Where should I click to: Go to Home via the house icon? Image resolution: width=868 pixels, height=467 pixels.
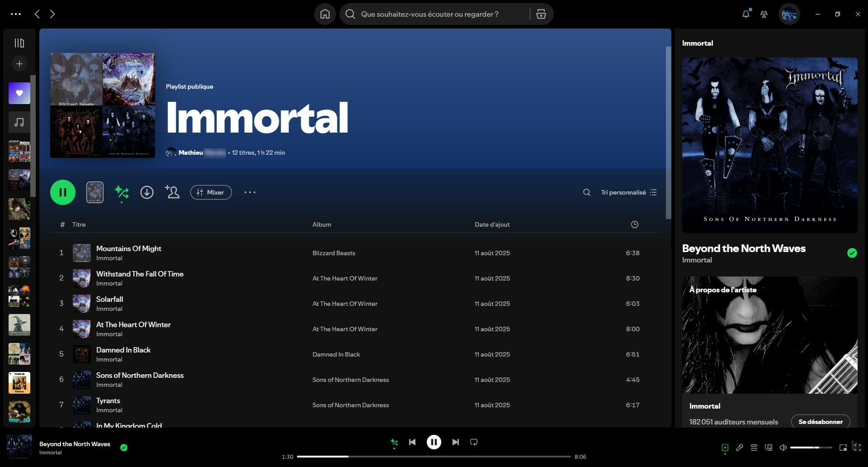point(325,14)
